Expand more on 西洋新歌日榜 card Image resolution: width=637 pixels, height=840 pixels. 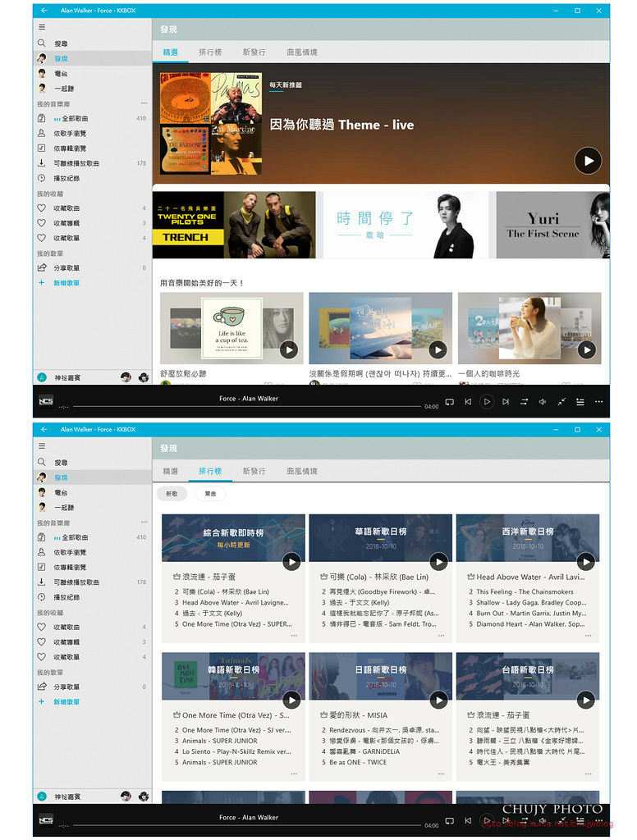(x=589, y=636)
